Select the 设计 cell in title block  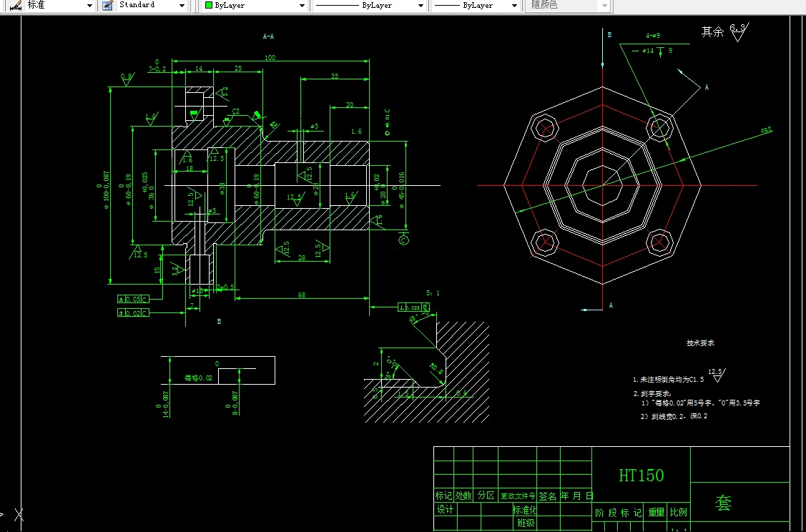pos(445,509)
